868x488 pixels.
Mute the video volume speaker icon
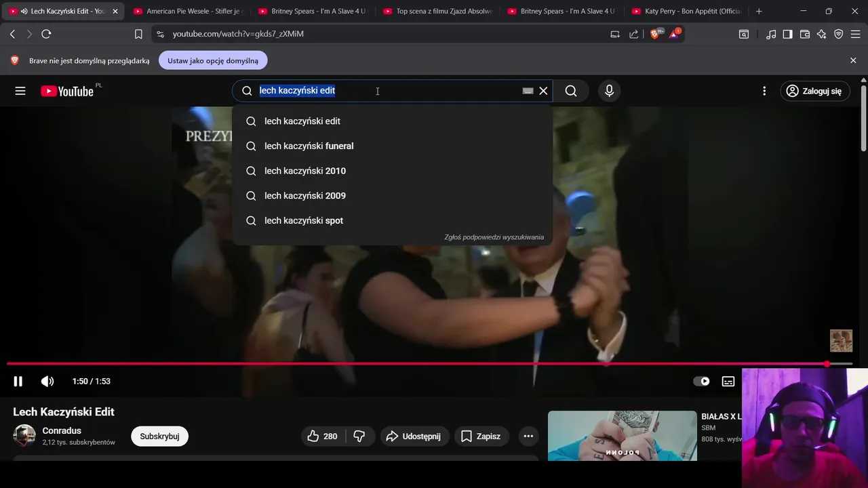coord(47,382)
